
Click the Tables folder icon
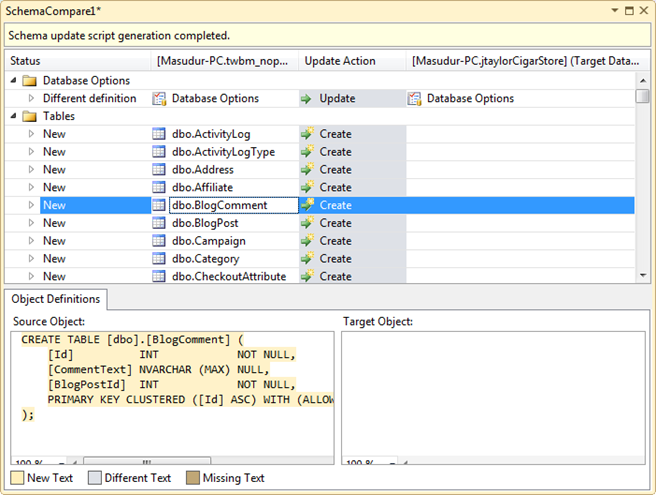[29, 116]
